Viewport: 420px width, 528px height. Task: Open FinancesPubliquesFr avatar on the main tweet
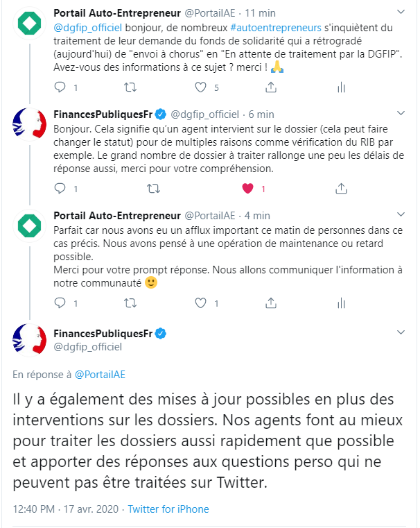click(x=30, y=340)
